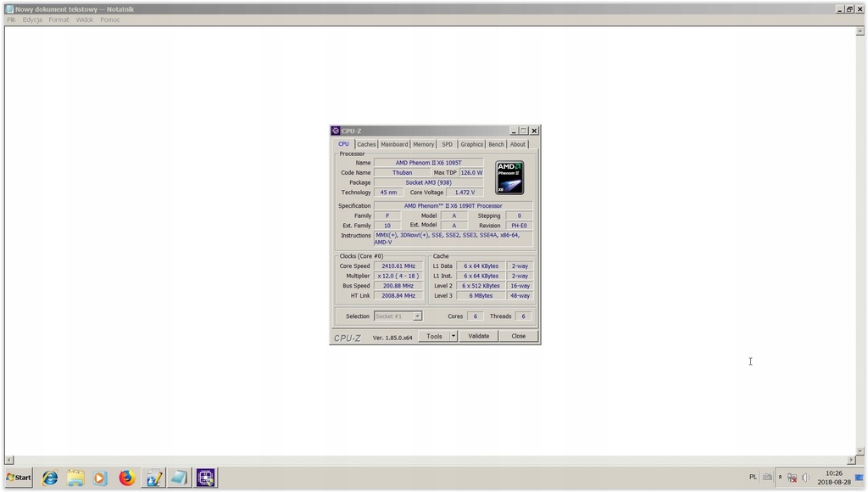This screenshot has height=492, width=868.
Task: Open the About tab
Action: click(x=518, y=144)
